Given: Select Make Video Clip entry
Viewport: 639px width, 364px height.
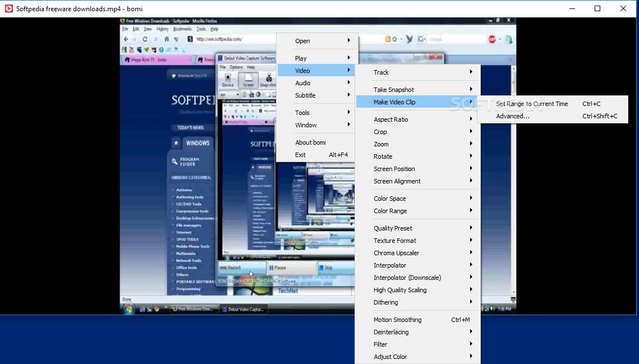Looking at the screenshot, I should pos(418,102).
